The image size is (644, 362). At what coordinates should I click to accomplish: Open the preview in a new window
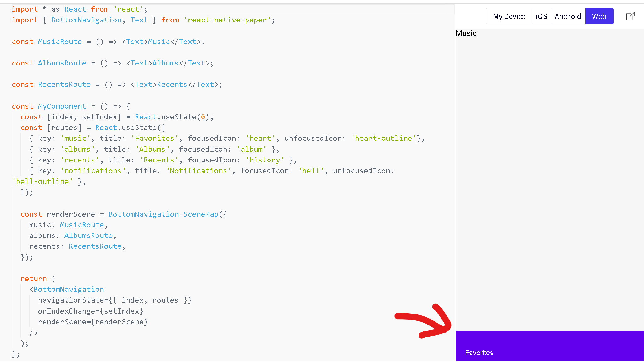[x=630, y=16]
